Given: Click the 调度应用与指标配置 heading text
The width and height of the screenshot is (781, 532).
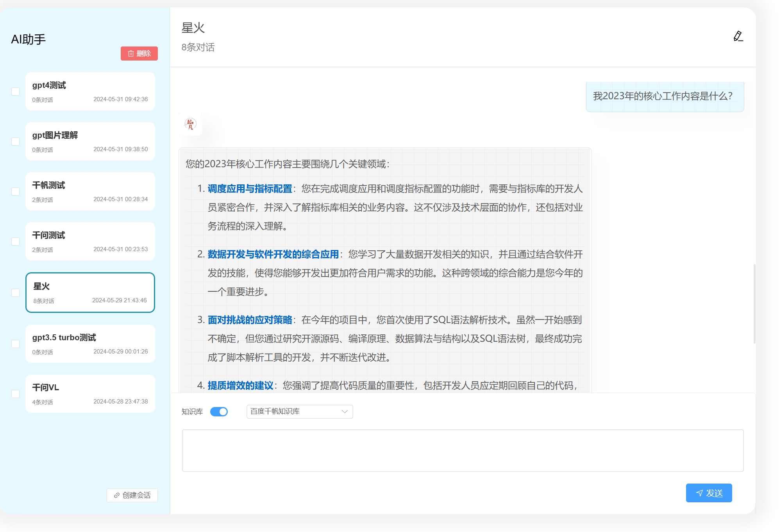Looking at the screenshot, I should click(x=250, y=189).
